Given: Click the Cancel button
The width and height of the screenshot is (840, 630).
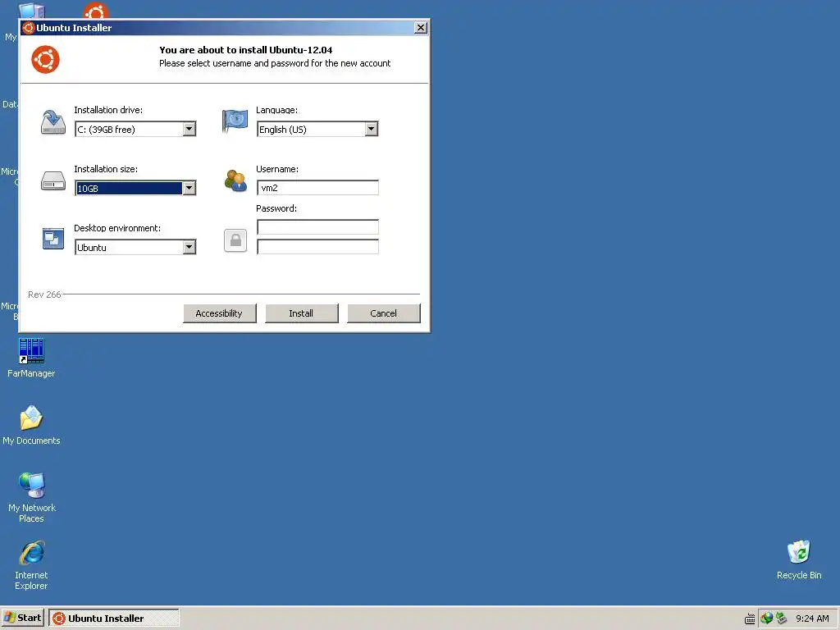Looking at the screenshot, I should point(384,313).
